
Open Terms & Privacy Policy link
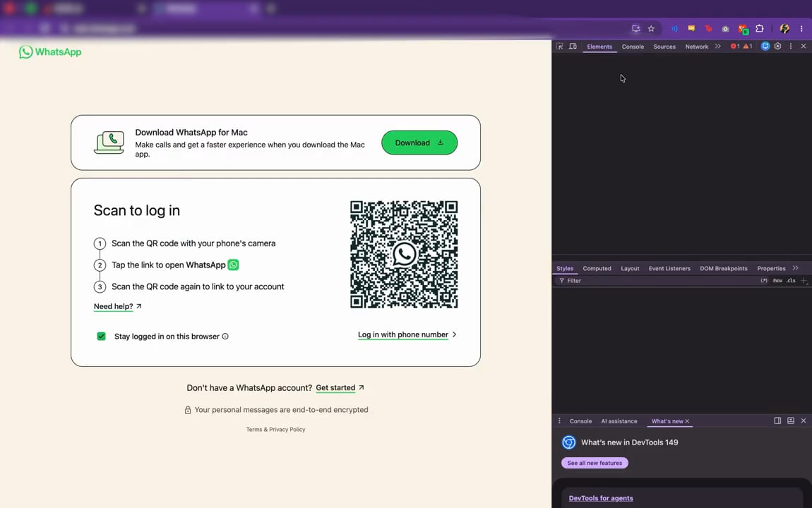tap(275, 430)
